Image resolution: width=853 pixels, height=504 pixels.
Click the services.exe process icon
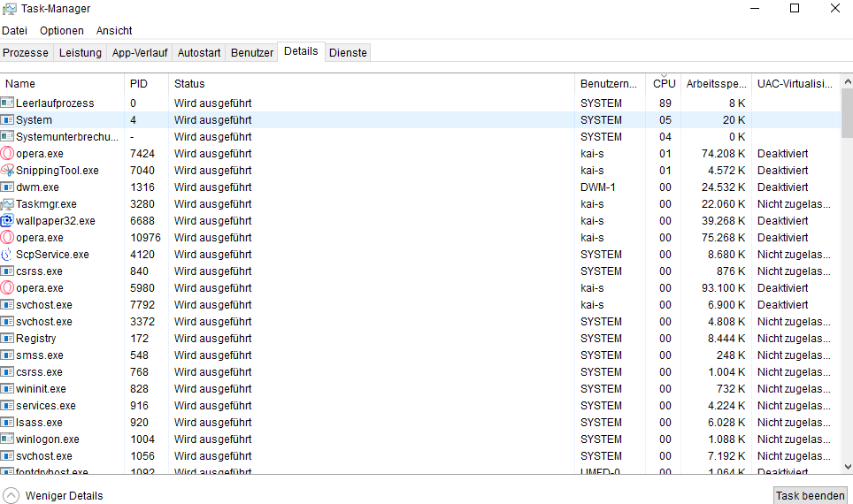pyautogui.click(x=7, y=406)
